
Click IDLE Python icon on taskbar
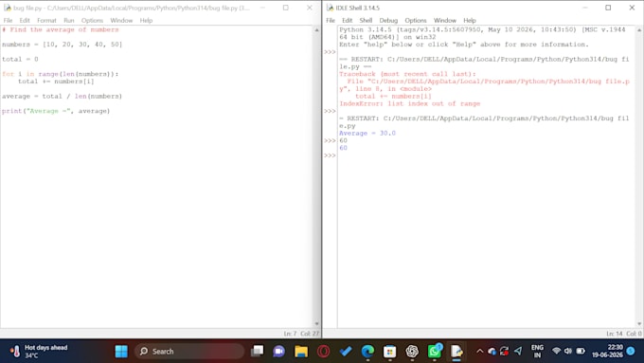tap(456, 351)
